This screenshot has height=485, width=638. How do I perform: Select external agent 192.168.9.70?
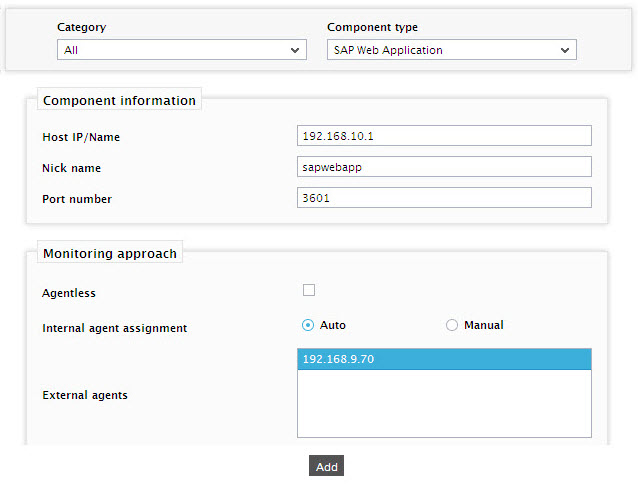pyautogui.click(x=444, y=359)
